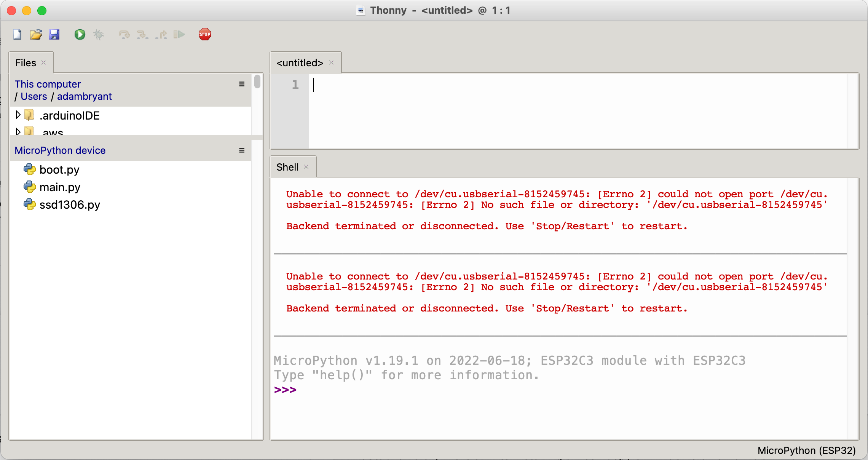
Task: Open This computer panel hamburger menu
Action: pyautogui.click(x=242, y=84)
